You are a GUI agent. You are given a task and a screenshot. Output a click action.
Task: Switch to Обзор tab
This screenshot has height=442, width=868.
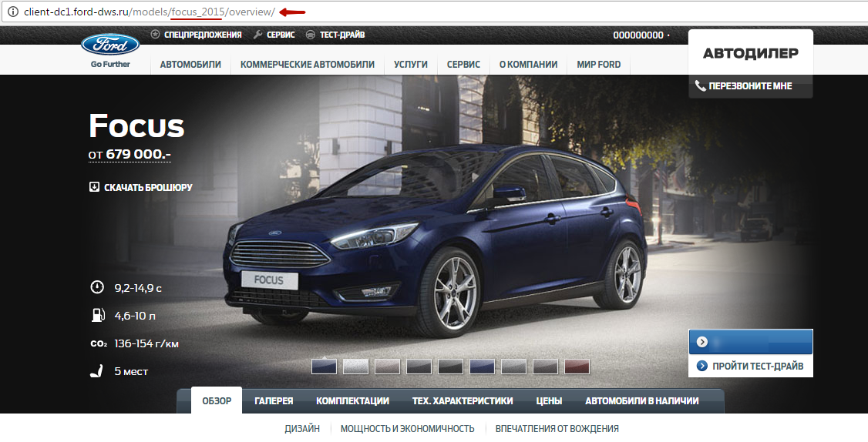217,400
